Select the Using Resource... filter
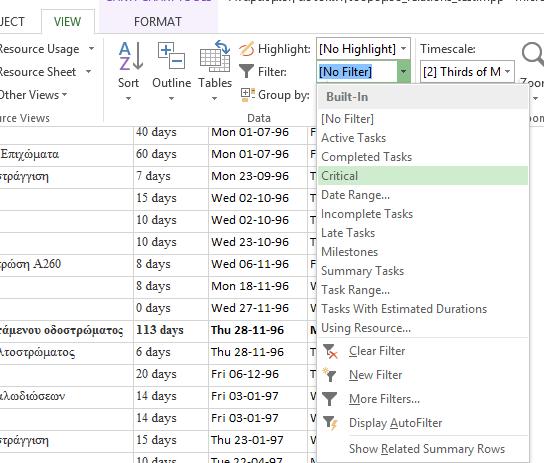 (423, 328)
